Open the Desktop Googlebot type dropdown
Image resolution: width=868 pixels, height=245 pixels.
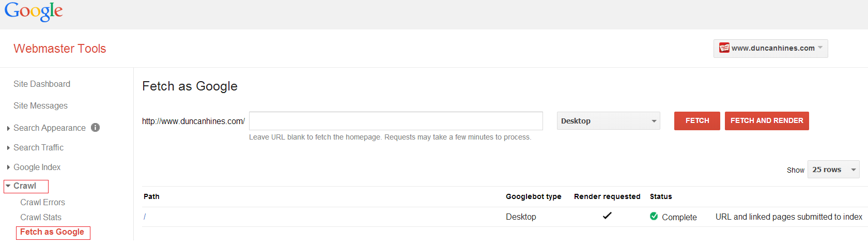tap(608, 121)
